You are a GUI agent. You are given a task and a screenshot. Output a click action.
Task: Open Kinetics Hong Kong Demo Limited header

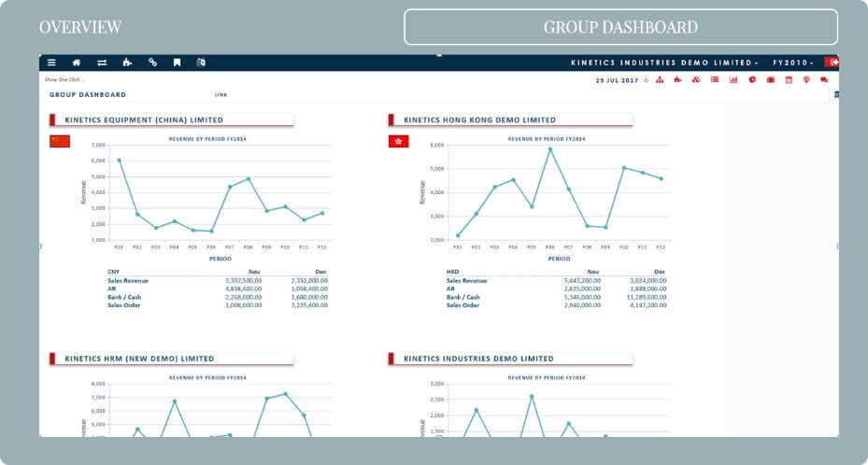510,120
